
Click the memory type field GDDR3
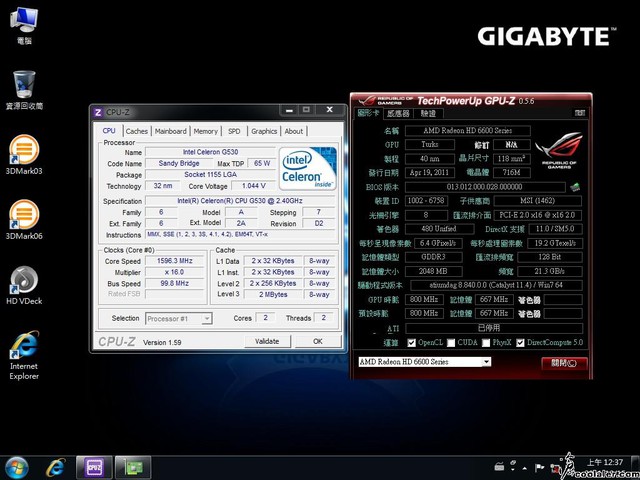[x=433, y=257]
